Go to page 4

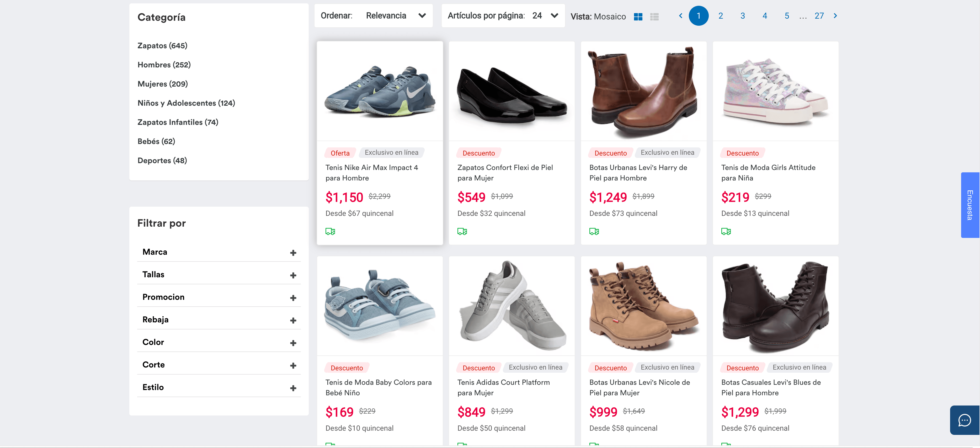coord(765,15)
